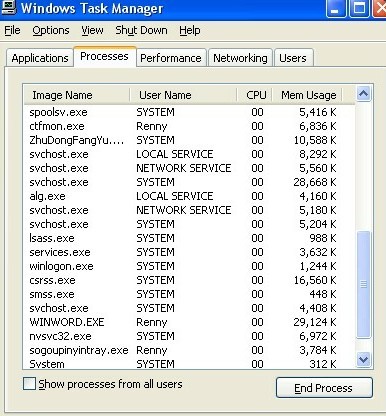The image size is (386, 416).
Task: Select svchost.exe using 4,408 K
Action: pos(189,308)
